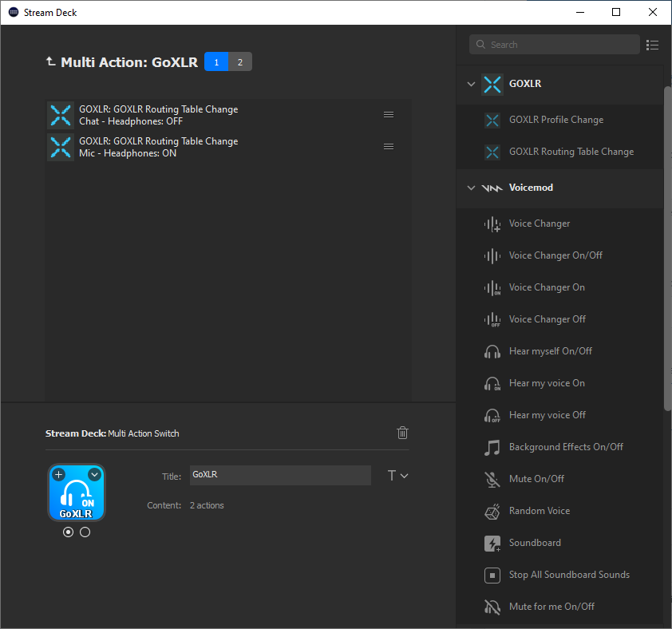Viewport: 672px width, 629px height.
Task: Click the 2 actions content text
Action: (x=207, y=505)
